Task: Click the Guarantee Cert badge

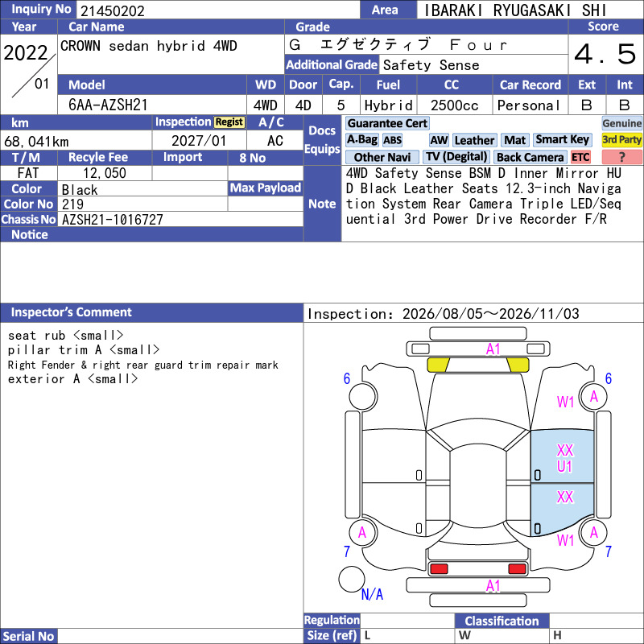Action: tap(387, 123)
